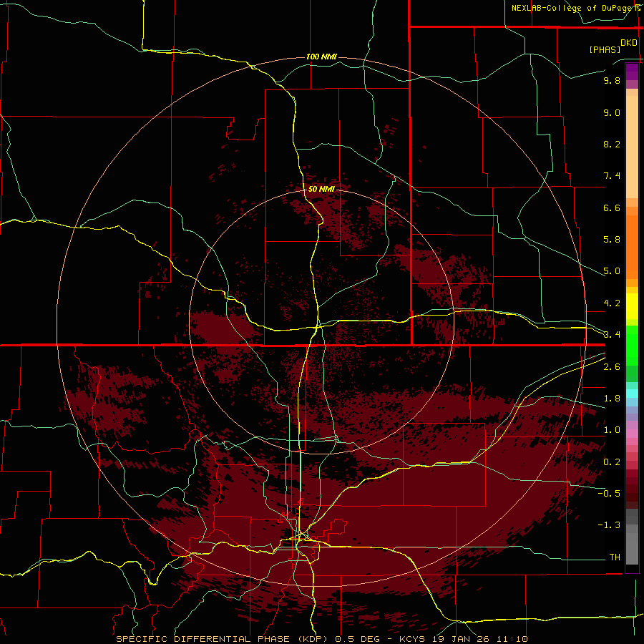Click the "19 JAN 26" date in caption
This screenshot has width=644, height=644.
[x=460, y=639]
